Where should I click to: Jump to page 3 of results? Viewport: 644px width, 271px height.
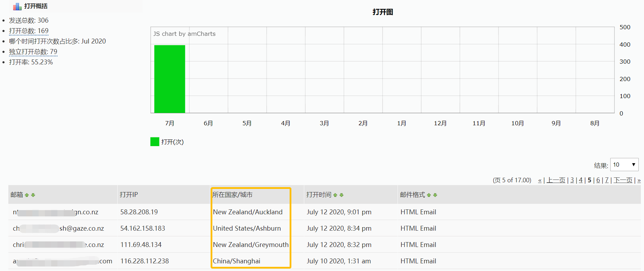click(x=572, y=180)
